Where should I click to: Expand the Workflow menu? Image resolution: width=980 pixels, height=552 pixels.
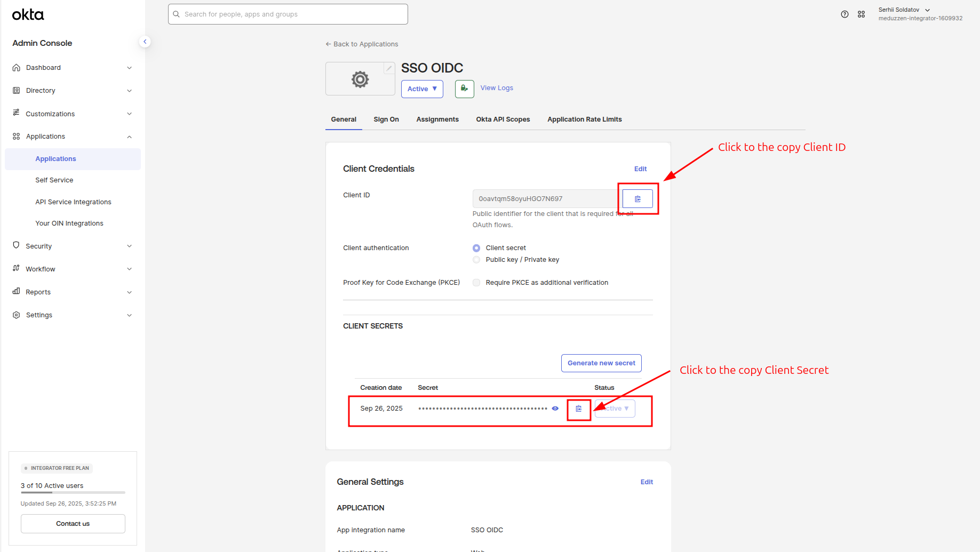pos(129,269)
